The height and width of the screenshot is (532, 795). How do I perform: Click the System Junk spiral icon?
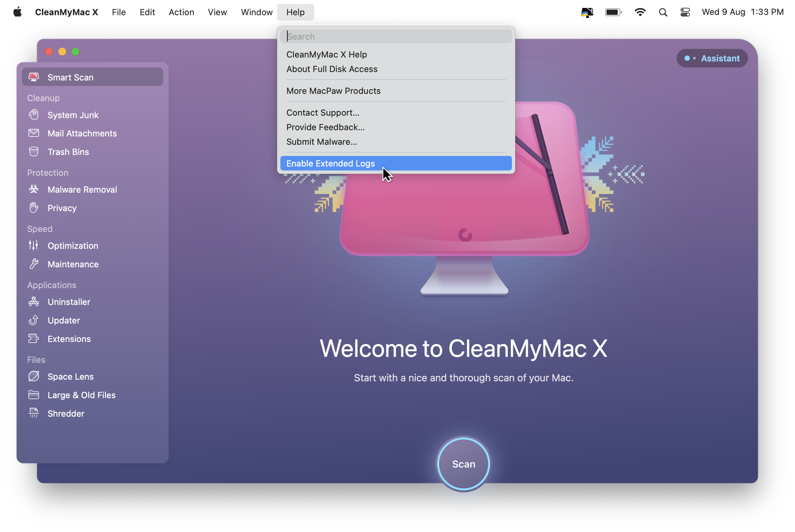(34, 115)
